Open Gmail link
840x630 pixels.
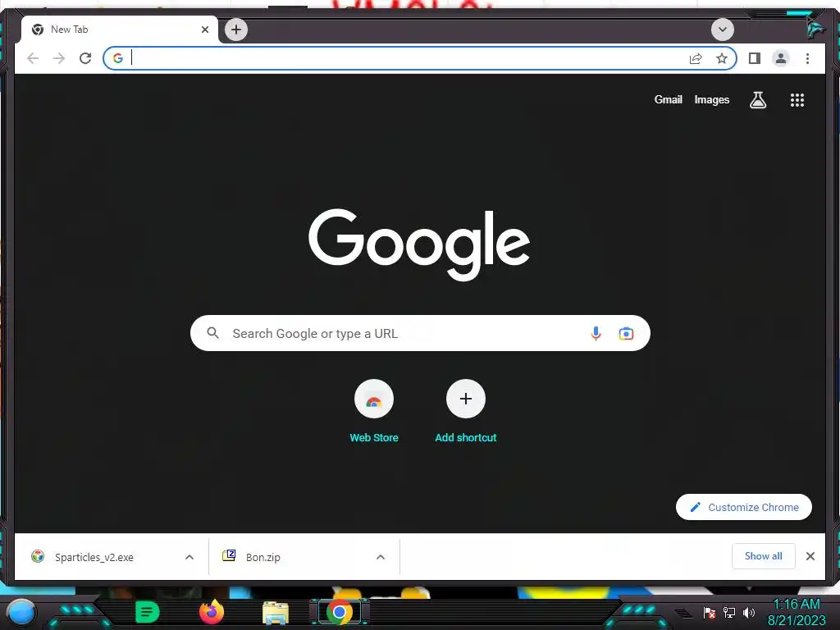tap(668, 99)
